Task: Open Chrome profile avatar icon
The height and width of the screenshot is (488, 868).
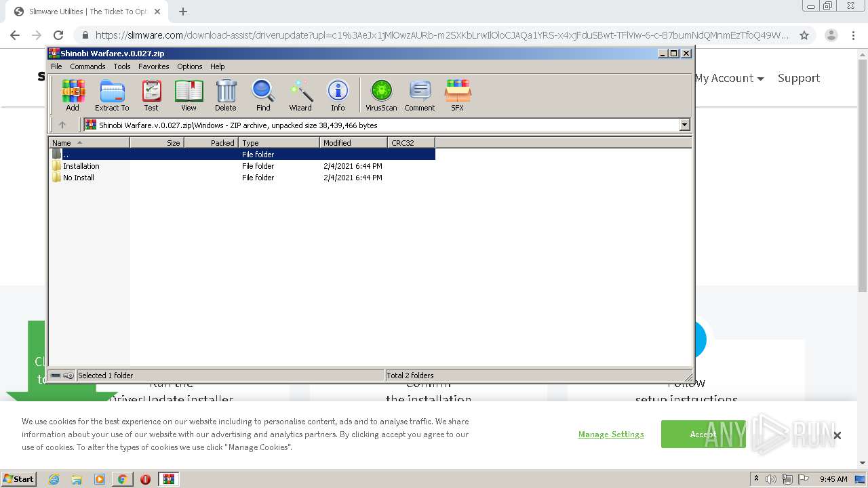Action: point(831,35)
